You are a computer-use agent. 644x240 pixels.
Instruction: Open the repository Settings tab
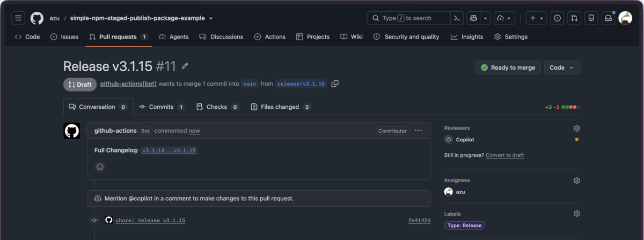click(x=511, y=37)
